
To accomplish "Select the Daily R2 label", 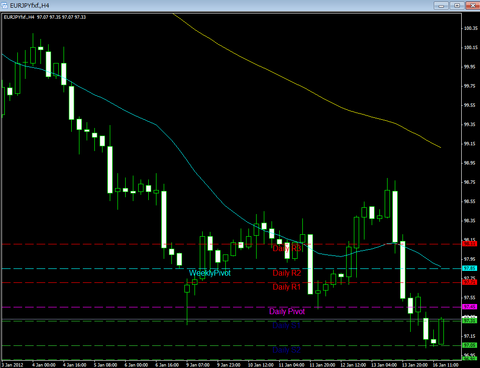I will click(287, 273).
